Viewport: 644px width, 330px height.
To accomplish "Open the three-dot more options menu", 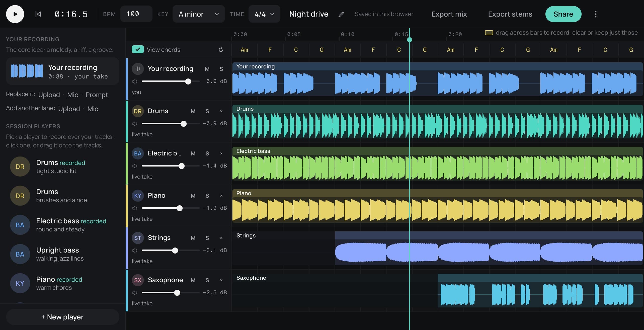I will click(x=595, y=14).
